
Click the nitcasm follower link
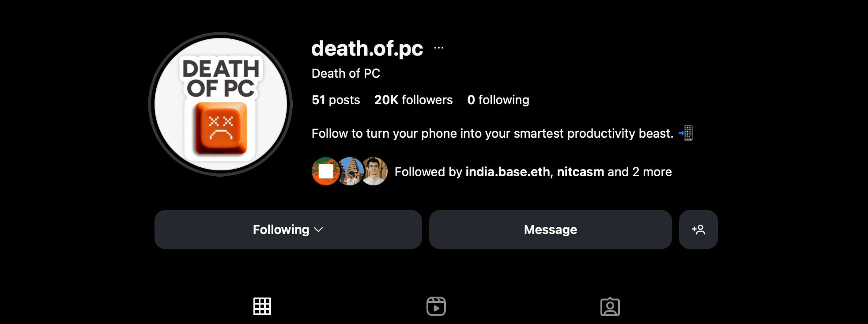579,172
